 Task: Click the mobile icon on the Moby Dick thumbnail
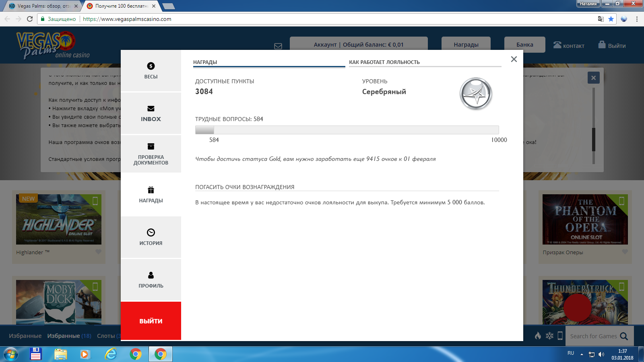click(95, 286)
